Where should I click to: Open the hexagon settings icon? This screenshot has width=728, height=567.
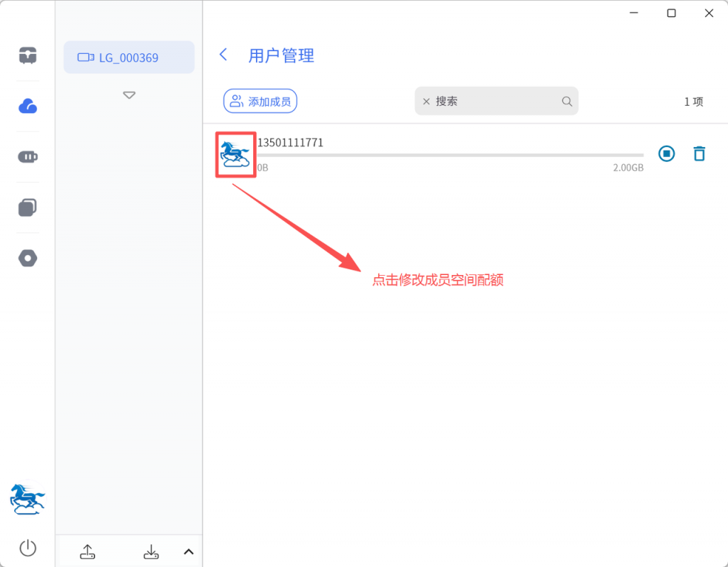(28, 258)
